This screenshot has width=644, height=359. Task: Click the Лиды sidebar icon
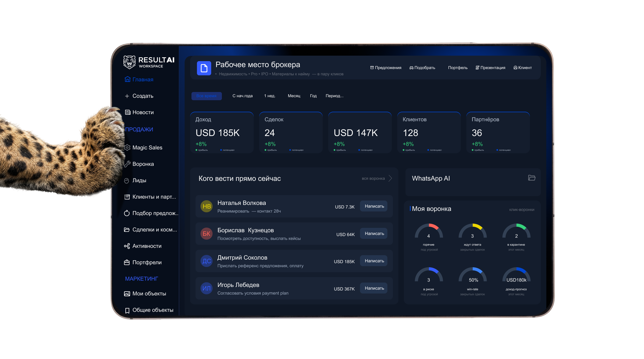[x=127, y=180]
